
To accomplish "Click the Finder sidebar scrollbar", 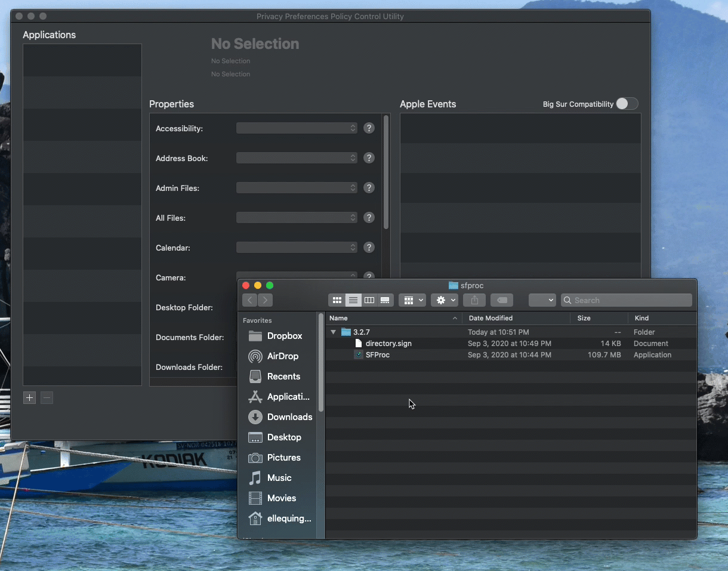I will pyautogui.click(x=321, y=362).
